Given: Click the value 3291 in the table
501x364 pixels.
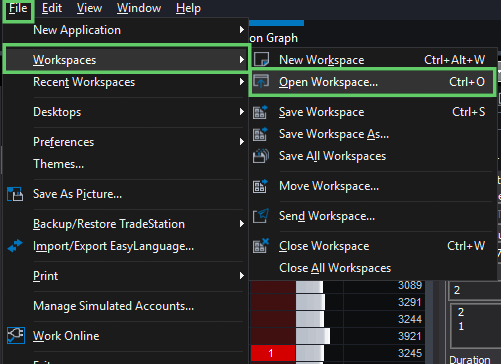Looking at the screenshot, I should (410, 302).
